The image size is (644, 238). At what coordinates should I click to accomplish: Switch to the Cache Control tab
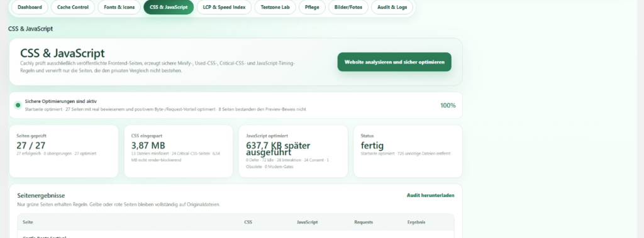73,7
